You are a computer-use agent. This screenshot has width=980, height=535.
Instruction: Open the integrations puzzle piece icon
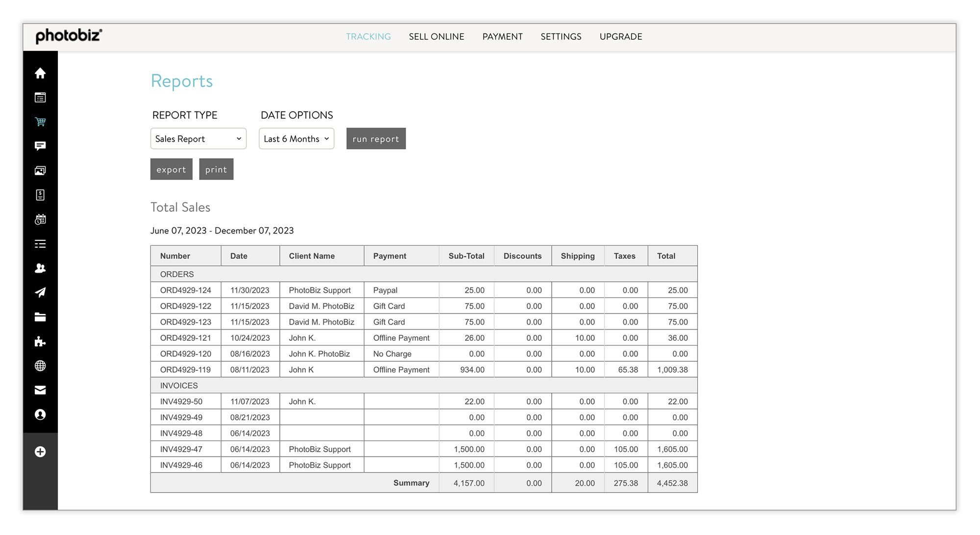(x=41, y=341)
